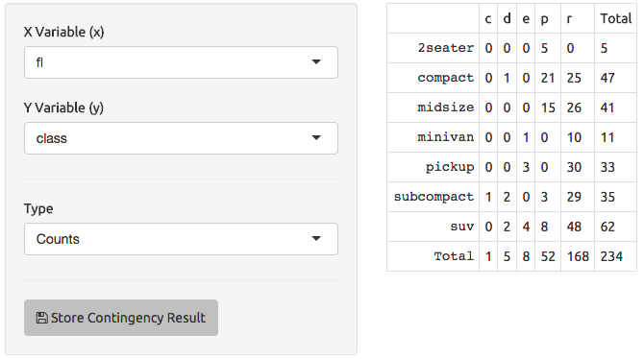
Task: Open the Type Counts dropdown arrow
Action: click(x=316, y=238)
